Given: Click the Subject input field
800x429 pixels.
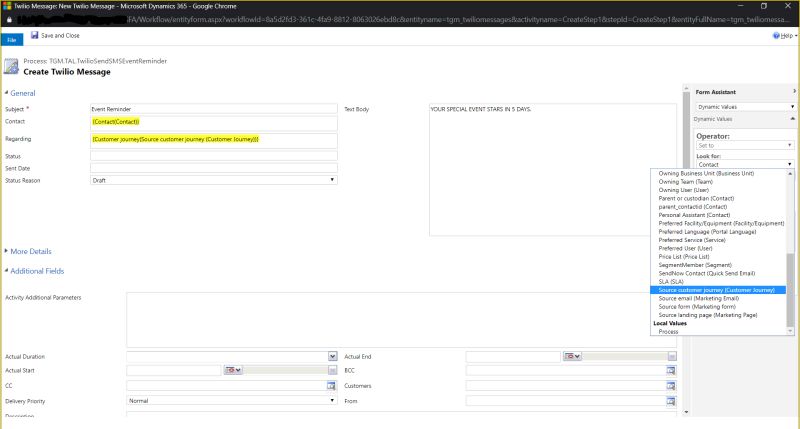Looking at the screenshot, I should click(x=213, y=109).
